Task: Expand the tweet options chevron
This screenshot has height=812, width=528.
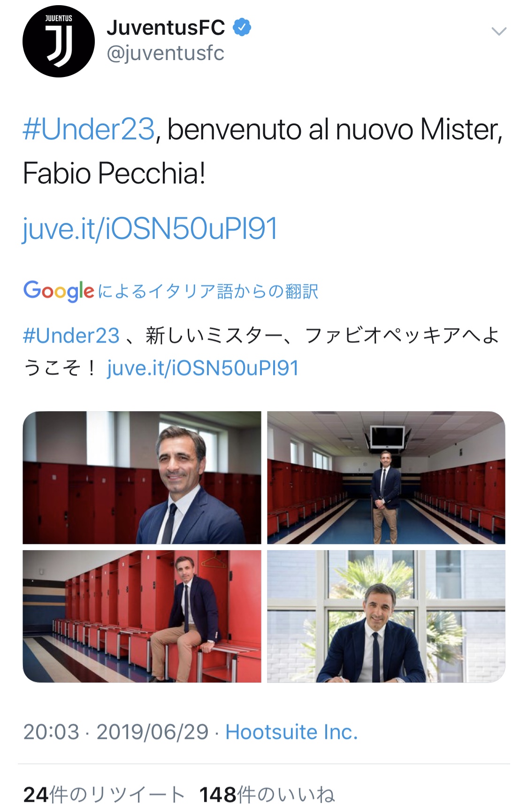Action: pyautogui.click(x=498, y=31)
